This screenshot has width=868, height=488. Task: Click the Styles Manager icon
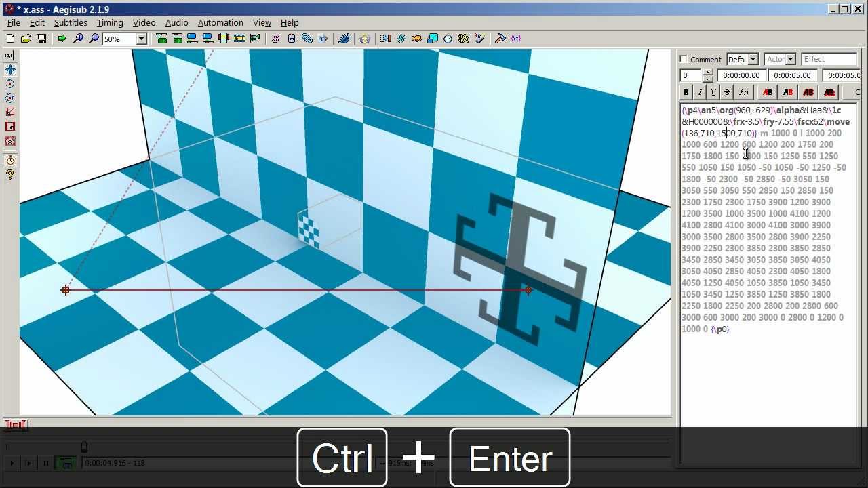click(x=276, y=39)
